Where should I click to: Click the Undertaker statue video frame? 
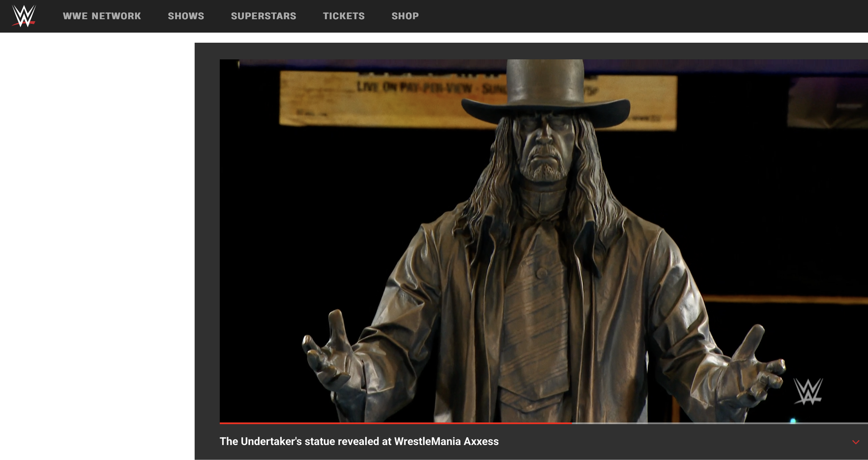tap(544, 241)
